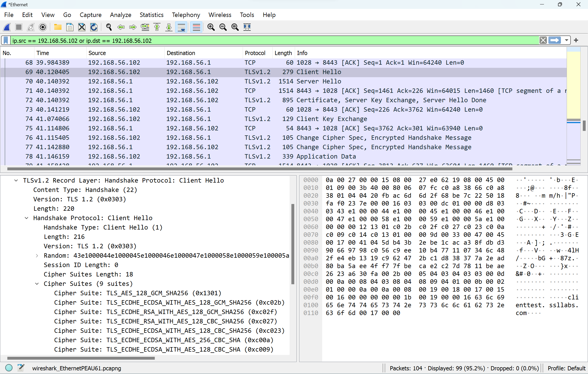Go forward in packet history
Image resolution: width=588 pixels, height=374 pixels.
[x=133, y=27]
